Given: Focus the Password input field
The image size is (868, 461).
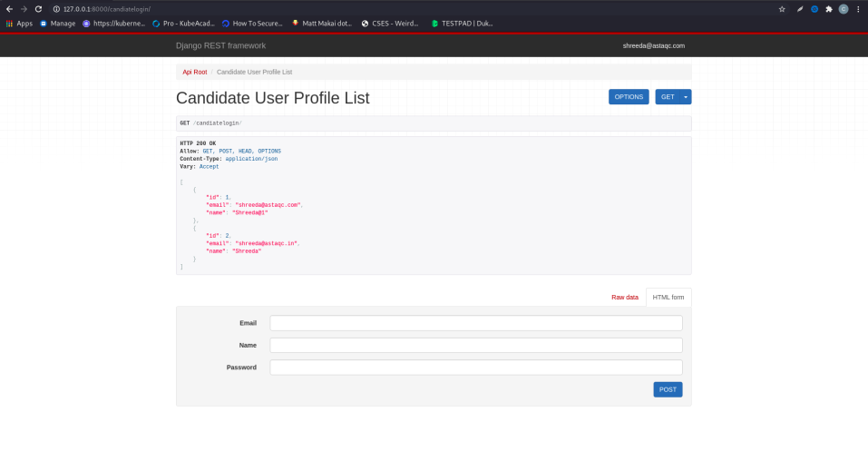Looking at the screenshot, I should tap(476, 368).
